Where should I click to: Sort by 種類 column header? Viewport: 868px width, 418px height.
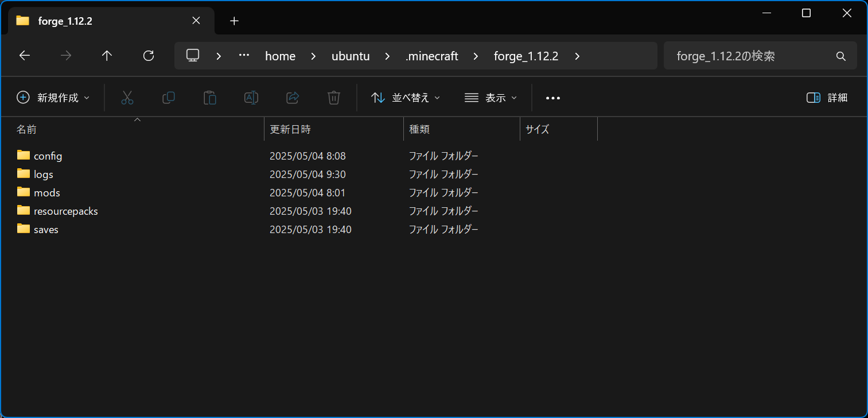pos(419,130)
